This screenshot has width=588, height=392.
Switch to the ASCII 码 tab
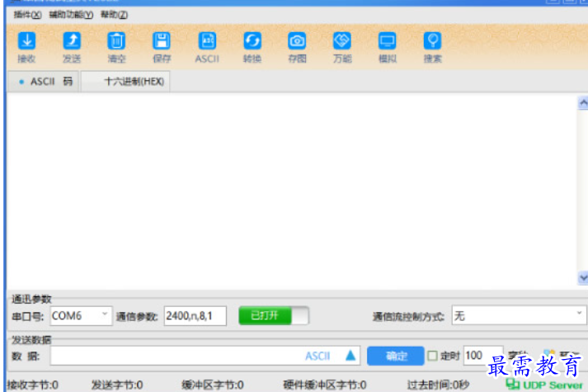44,82
